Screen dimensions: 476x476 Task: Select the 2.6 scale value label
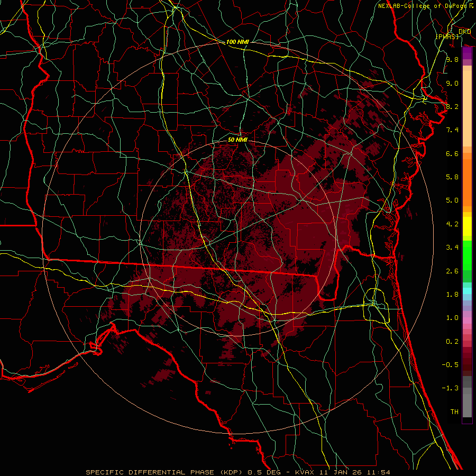pos(452,271)
